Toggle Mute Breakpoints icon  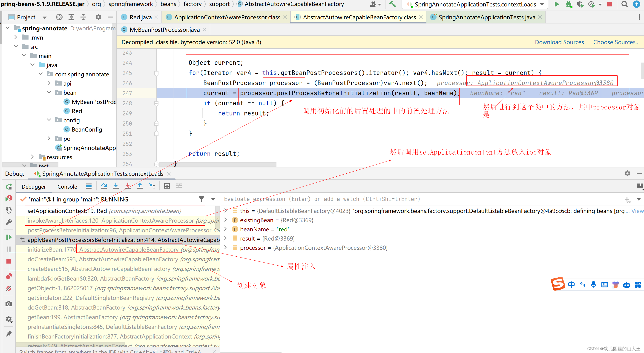pos(9,289)
